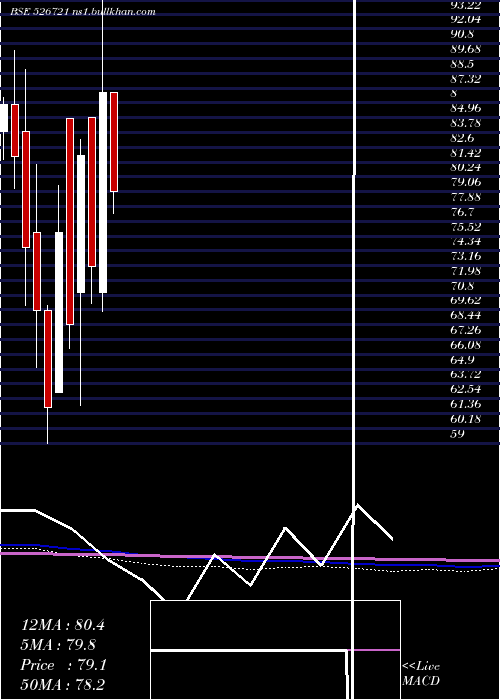Click the 90.8 price axis label
Image resolution: width=500 pixels, height=700 pixels.
tap(462, 34)
